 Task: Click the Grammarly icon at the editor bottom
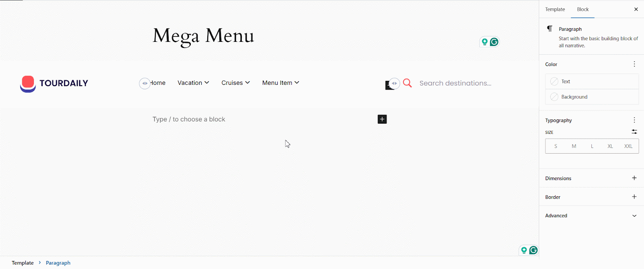point(534,250)
